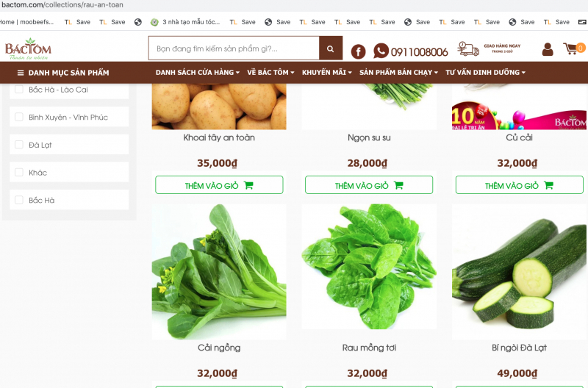Click the search magnifier button
The width and height of the screenshot is (588, 388).
[330, 48]
